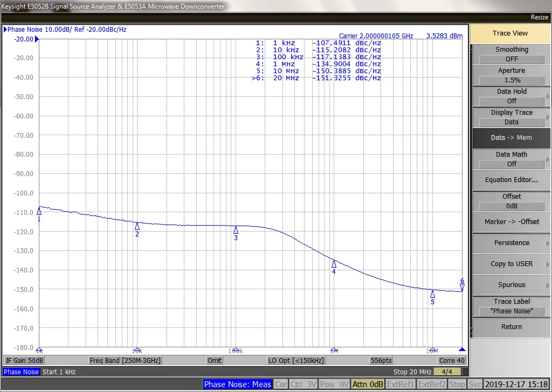Open the Equation Editor

[511, 180]
